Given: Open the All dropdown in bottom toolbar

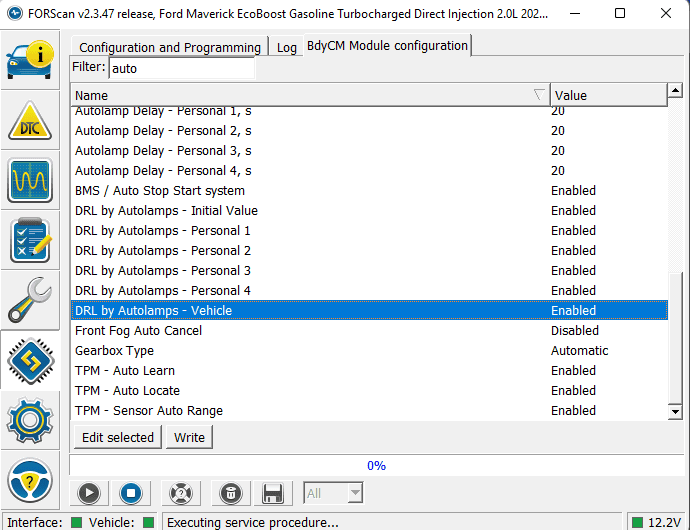Looking at the screenshot, I should [333, 493].
